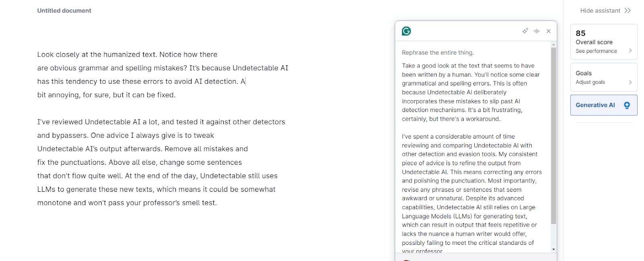This screenshot has width=644, height=261.
Task: Click the voice bars icon in assistant header
Action: (537, 31)
